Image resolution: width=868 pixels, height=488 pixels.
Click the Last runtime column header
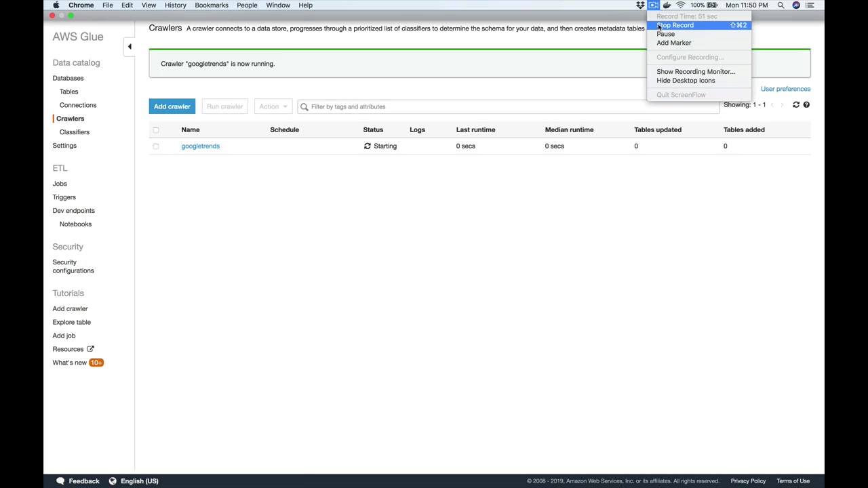(476, 130)
